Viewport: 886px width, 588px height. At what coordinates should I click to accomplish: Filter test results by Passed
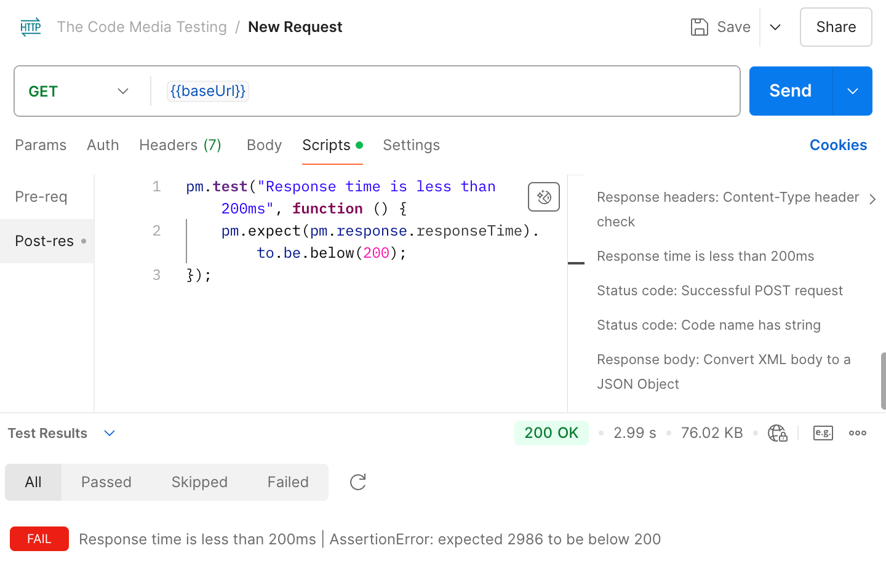[x=106, y=482]
